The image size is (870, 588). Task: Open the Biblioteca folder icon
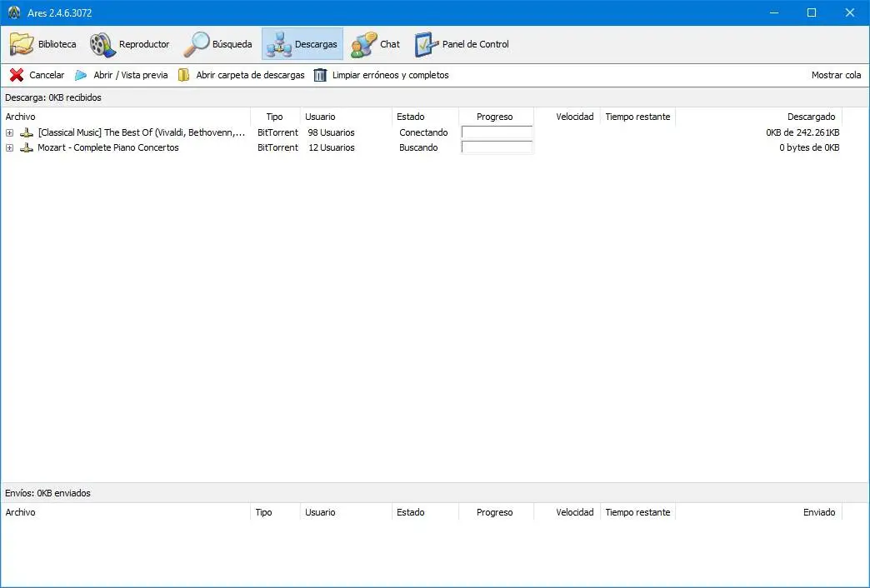tap(22, 44)
